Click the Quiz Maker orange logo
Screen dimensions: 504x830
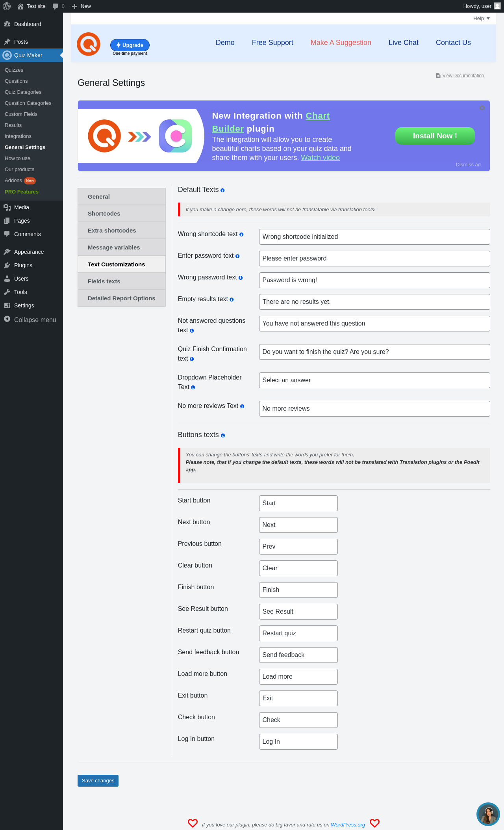pyautogui.click(x=89, y=44)
